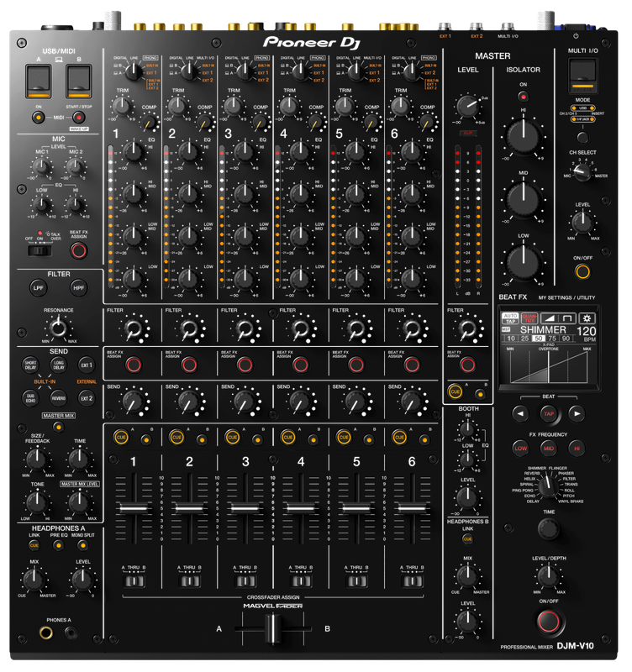The height and width of the screenshot is (672, 632).
Task: Toggle the MASTER MIX button
Action: point(58,427)
